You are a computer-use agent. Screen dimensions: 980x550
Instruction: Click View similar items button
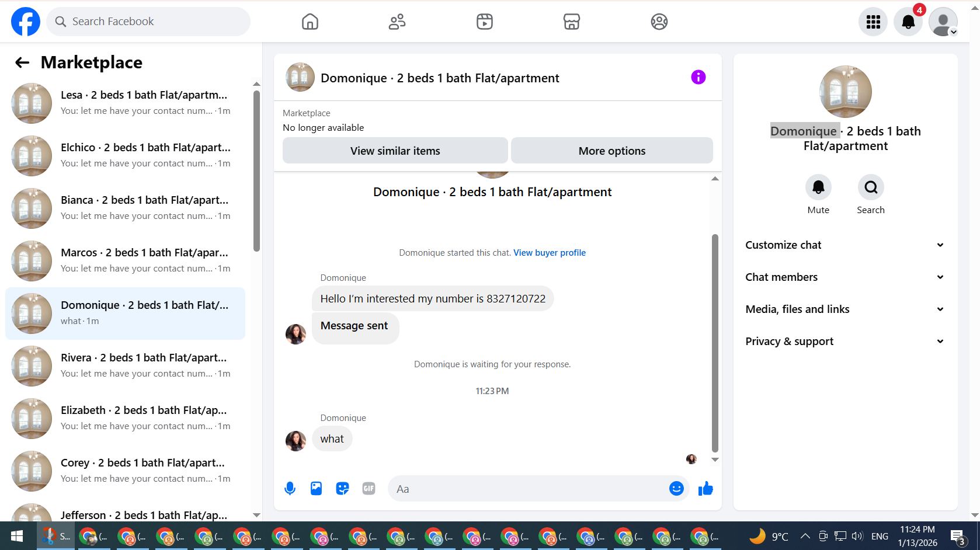coord(395,151)
